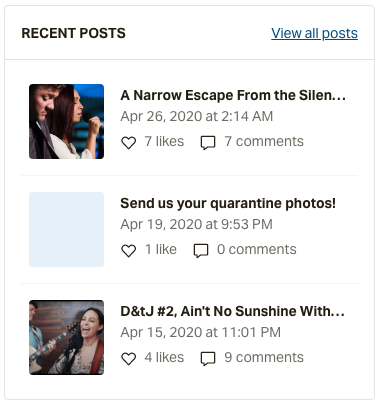The height and width of the screenshot is (403, 380).
Task: Click the Apr 26, 2020 at 2:14 AM timestamp
Action: 197,117
